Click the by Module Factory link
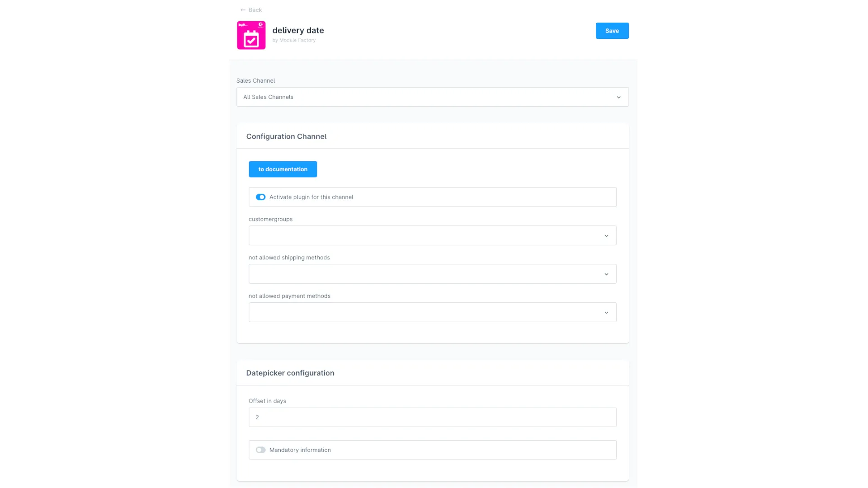Screen dimensions: 868x488 click(294, 40)
